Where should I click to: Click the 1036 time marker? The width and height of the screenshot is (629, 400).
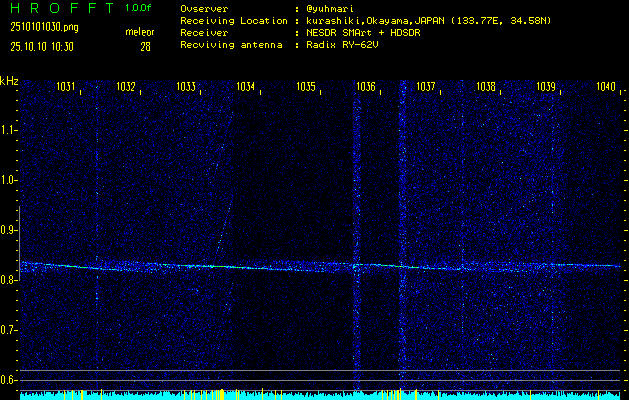point(366,87)
